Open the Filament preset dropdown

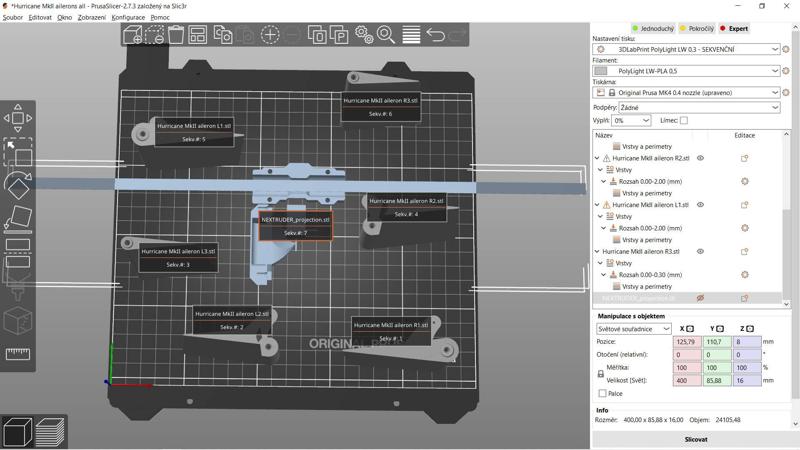tap(686, 71)
